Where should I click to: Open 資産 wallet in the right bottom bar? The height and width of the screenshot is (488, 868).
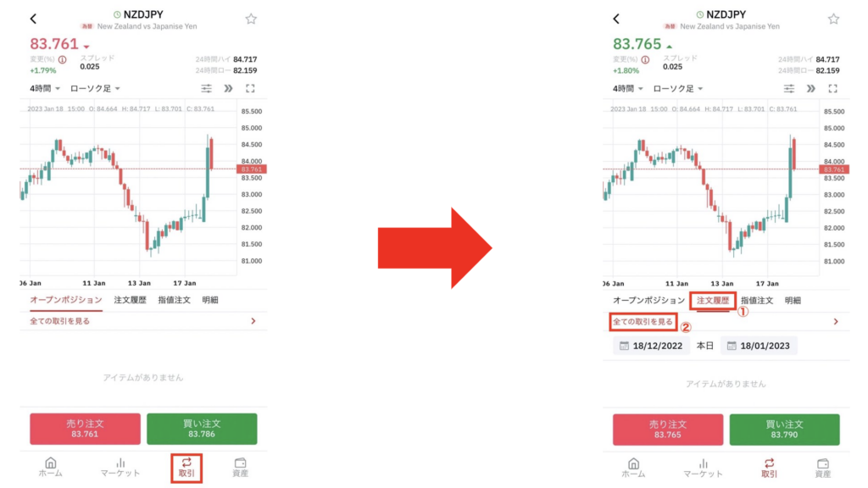pos(823,468)
